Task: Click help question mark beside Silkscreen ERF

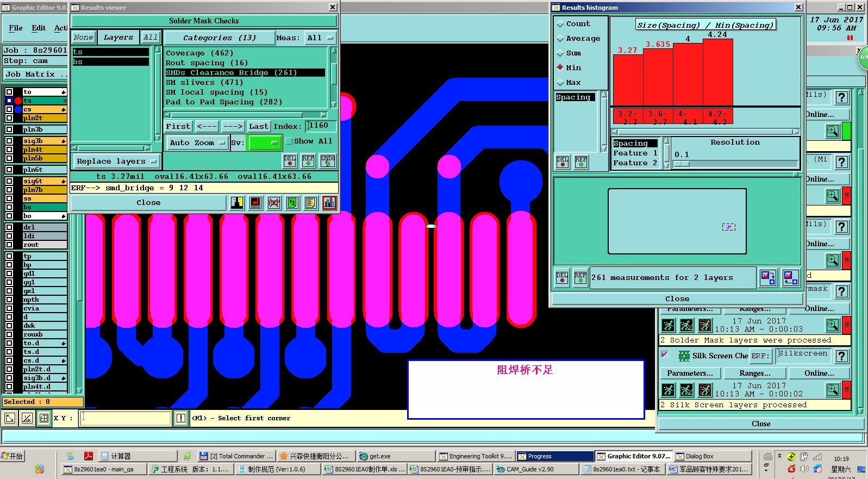Action: click(x=842, y=356)
